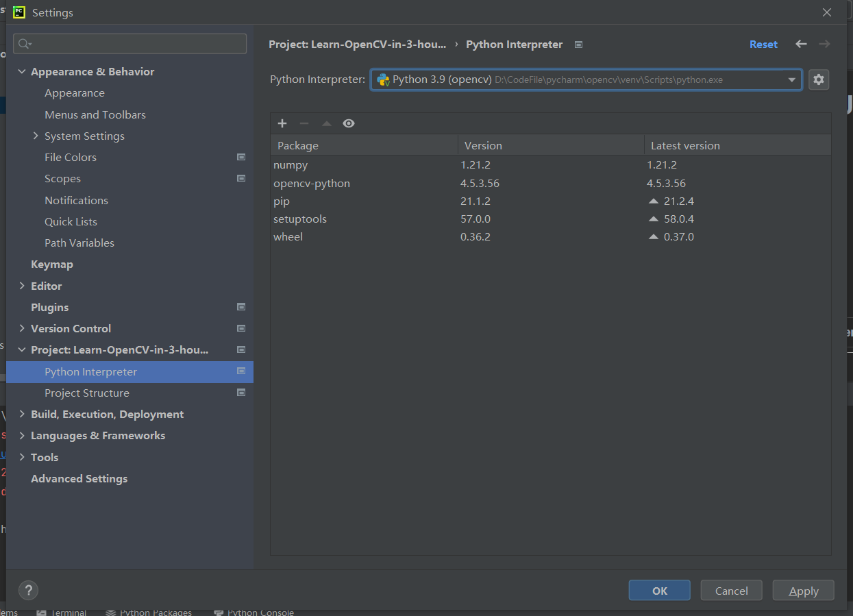853x616 pixels.
Task: Click the Apply button
Action: 804,591
